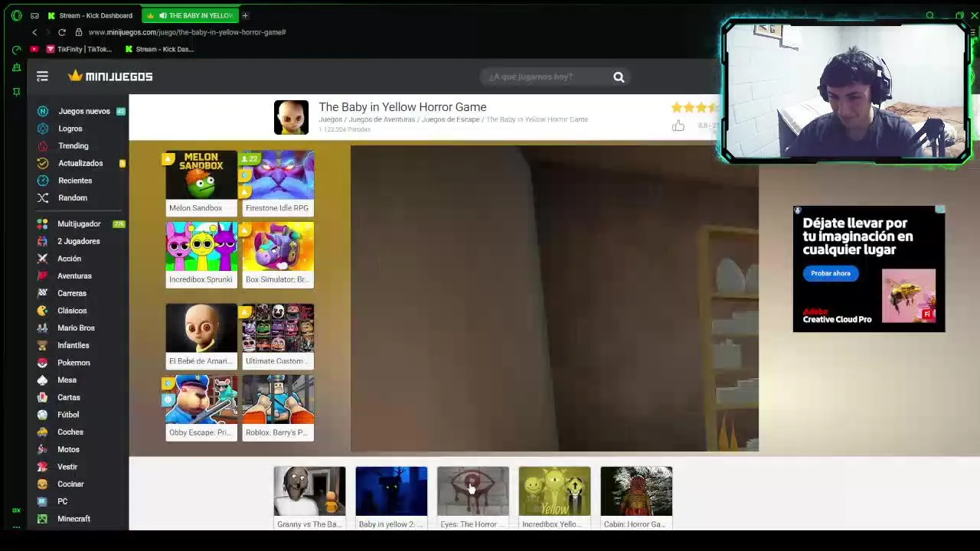Click The Baby in Yellow game icon

pos(291,117)
